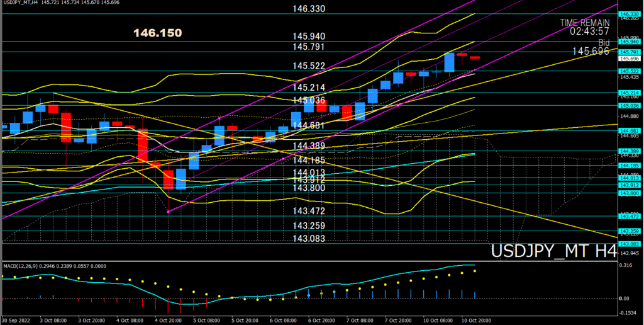
Task: Click the 145.036 level label inside chart
Action: pos(309,100)
